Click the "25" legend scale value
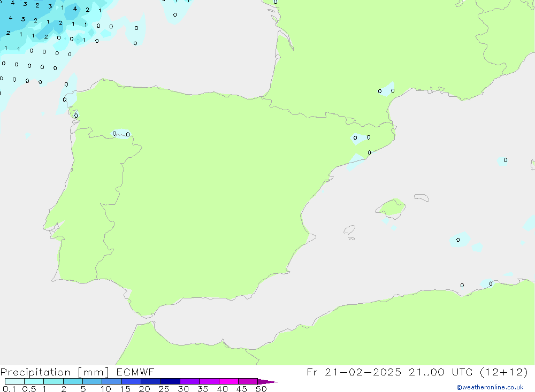 click(164, 389)
